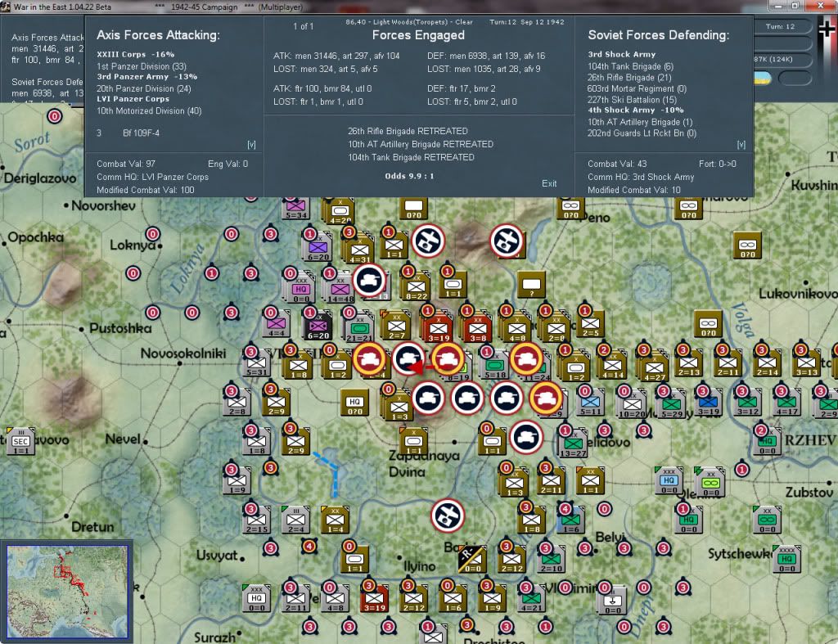Select the 4=27 infantry stack

654,367
